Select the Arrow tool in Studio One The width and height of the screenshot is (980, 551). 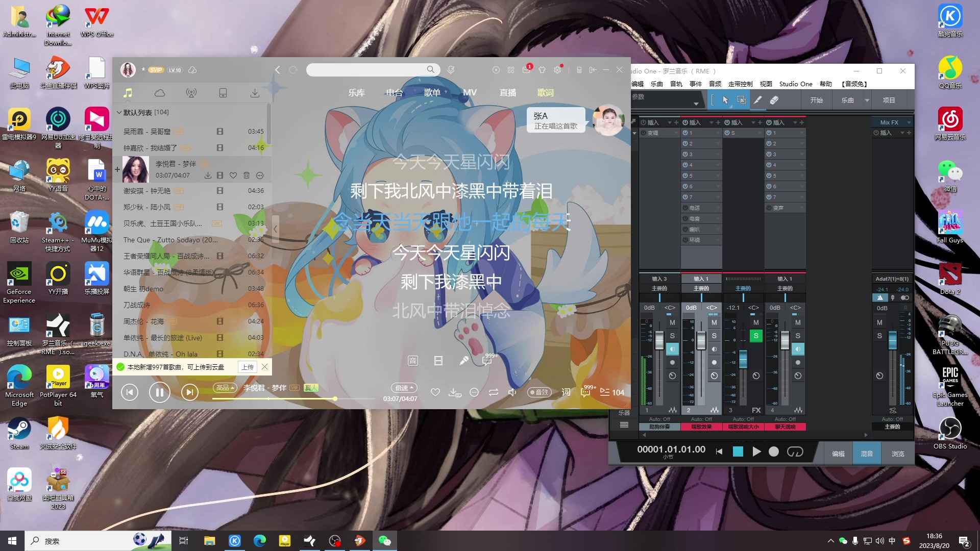tap(725, 101)
